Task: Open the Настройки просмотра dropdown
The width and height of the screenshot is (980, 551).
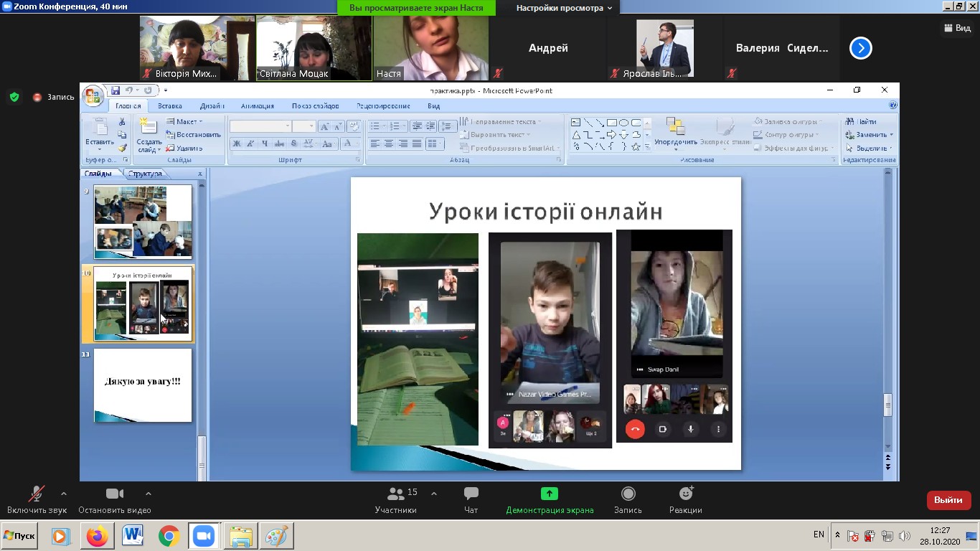Action: (x=565, y=8)
